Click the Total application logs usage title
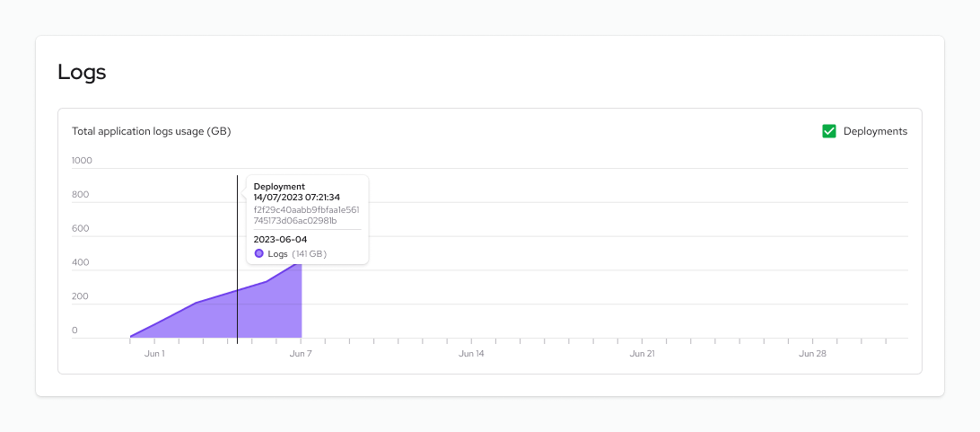Viewport: 980px width, 432px height. tap(152, 131)
